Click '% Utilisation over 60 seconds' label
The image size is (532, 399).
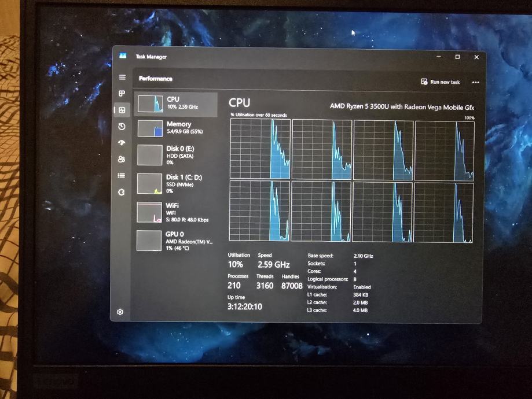pos(259,115)
